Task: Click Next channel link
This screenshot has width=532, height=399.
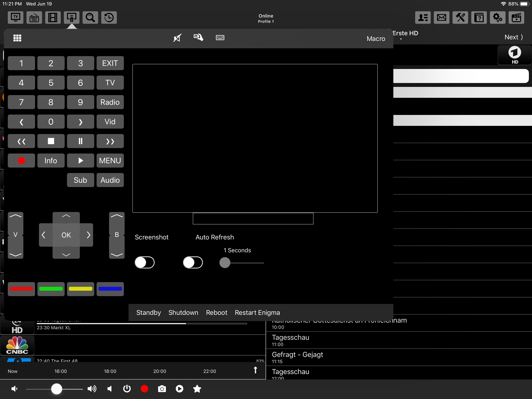Action: tap(514, 37)
